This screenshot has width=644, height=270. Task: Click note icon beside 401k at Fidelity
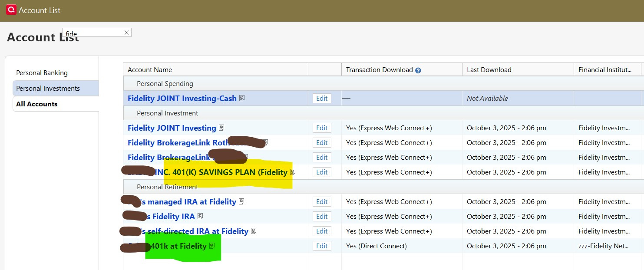(212, 246)
